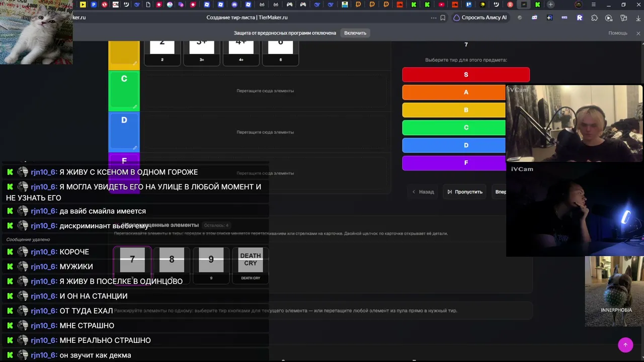644x362 pixels.
Task: Click the pink scroll-to-top arrow button
Action: point(625,345)
